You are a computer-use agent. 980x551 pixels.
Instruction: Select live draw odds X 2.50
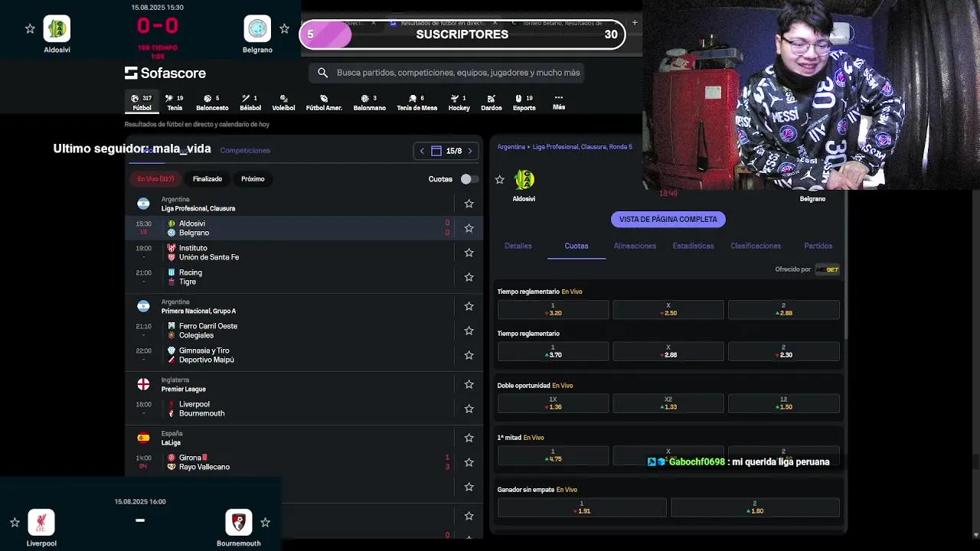point(668,309)
